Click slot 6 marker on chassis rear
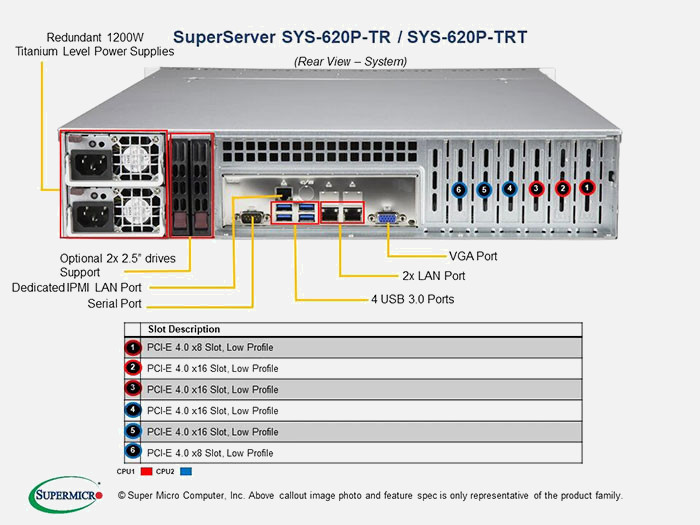The height and width of the screenshot is (525, 700). tap(458, 190)
